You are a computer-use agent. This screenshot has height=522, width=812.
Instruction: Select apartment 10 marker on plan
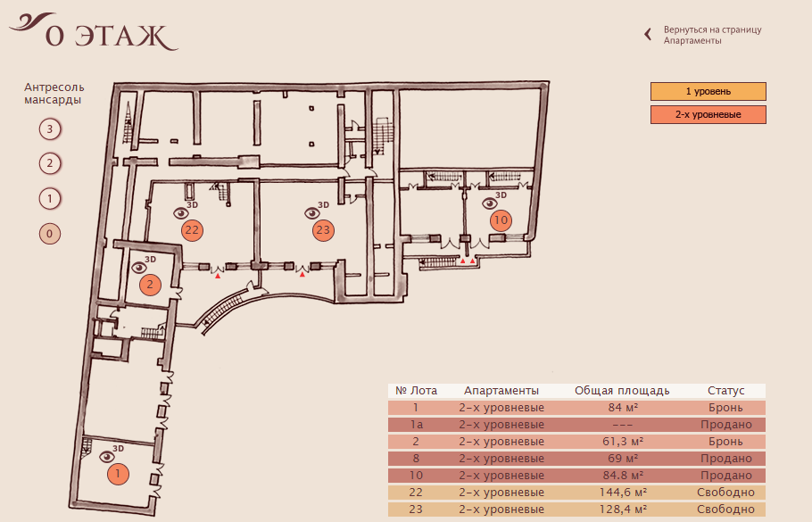(x=501, y=220)
